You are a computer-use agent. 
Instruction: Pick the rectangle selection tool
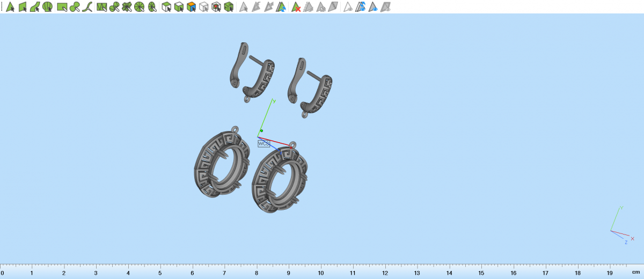point(62,7)
